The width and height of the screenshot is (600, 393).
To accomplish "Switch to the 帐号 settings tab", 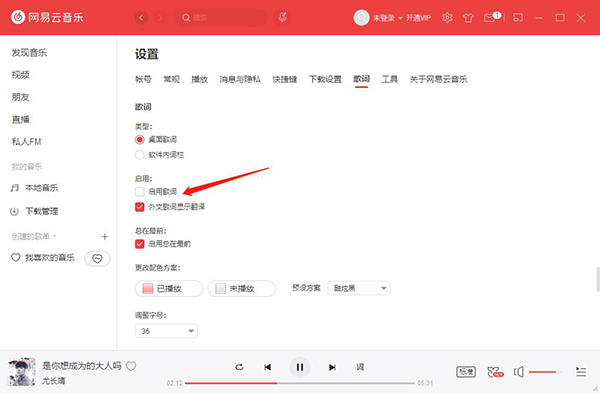I will coord(143,79).
